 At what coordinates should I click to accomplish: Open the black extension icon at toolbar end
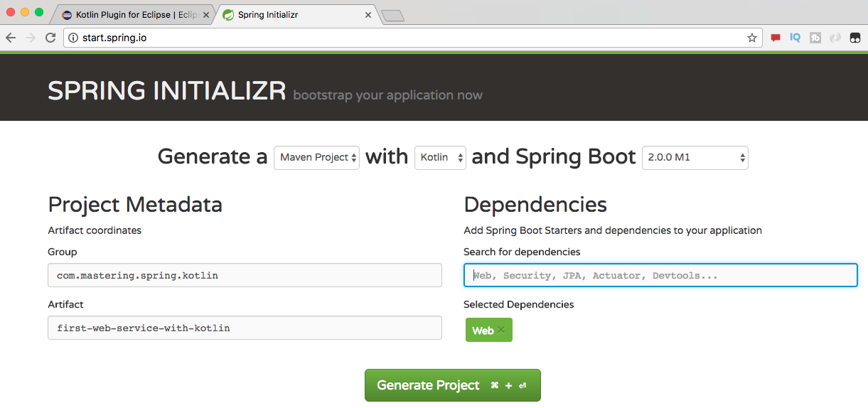(x=855, y=38)
